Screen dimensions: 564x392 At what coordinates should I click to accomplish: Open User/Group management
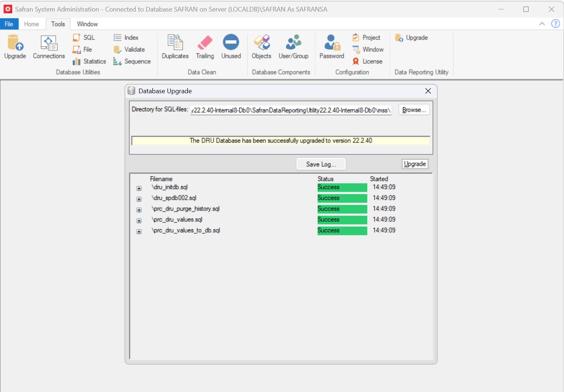(293, 47)
